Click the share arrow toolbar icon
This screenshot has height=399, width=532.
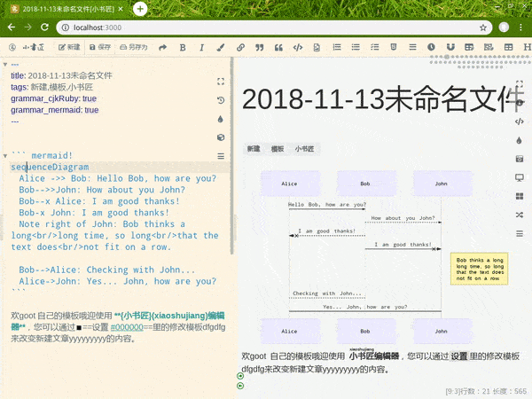click(163, 48)
